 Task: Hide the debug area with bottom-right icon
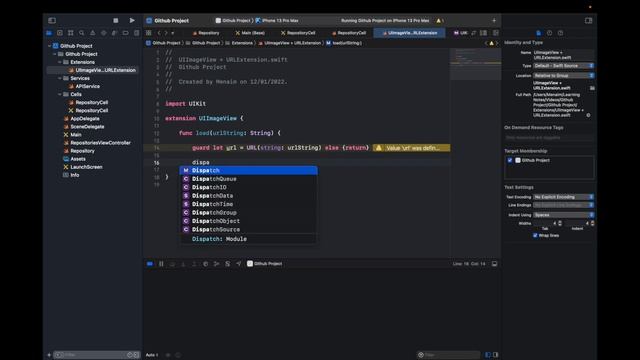coord(494,264)
